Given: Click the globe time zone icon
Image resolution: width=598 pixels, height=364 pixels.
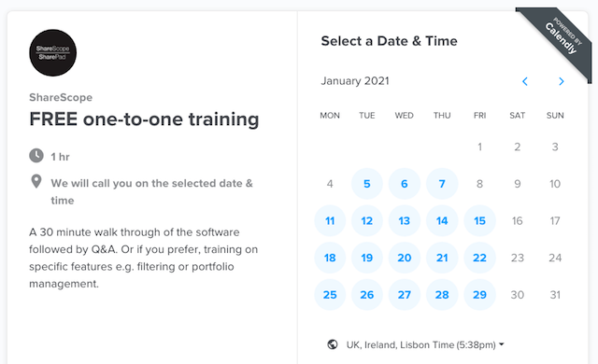Looking at the screenshot, I should pyautogui.click(x=333, y=344).
